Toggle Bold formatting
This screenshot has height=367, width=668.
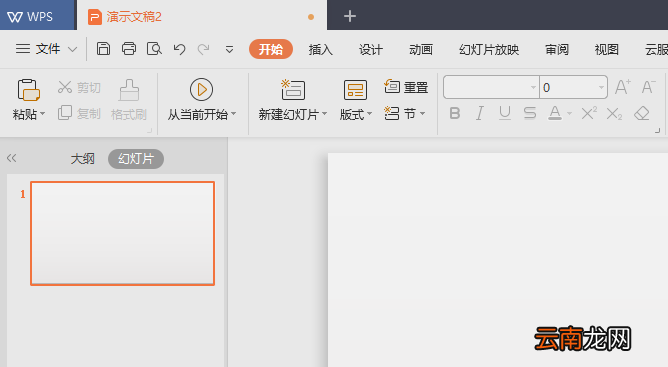455,113
